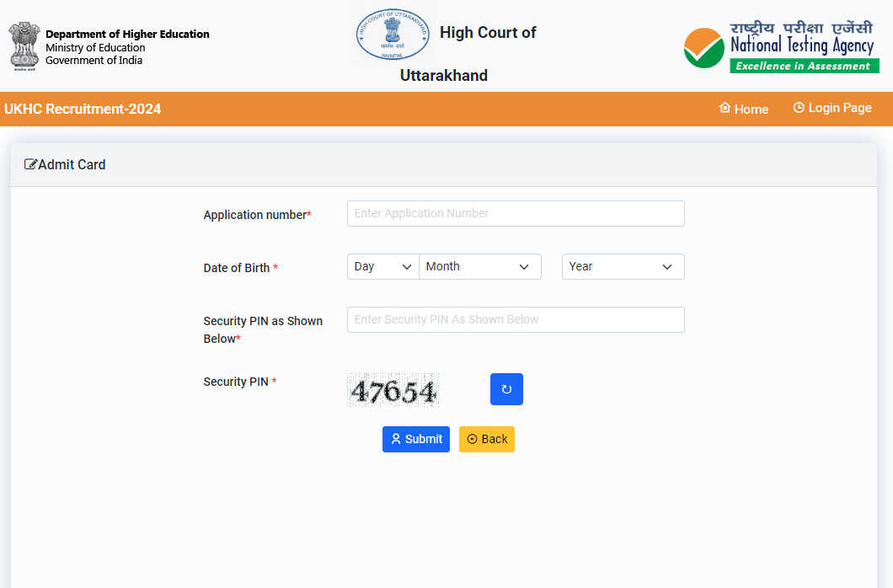Screen dimensions: 893x588
Task: Click the National Testing Agency logo
Action: point(781,47)
